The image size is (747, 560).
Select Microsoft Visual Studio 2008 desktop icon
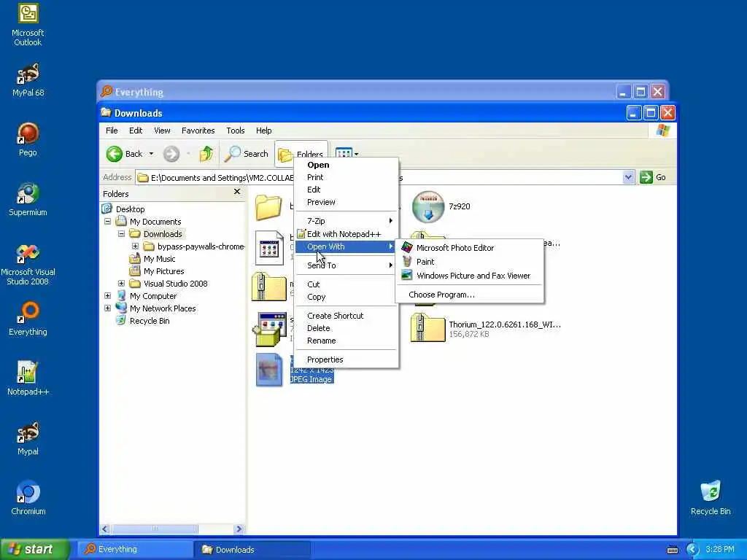click(x=28, y=263)
